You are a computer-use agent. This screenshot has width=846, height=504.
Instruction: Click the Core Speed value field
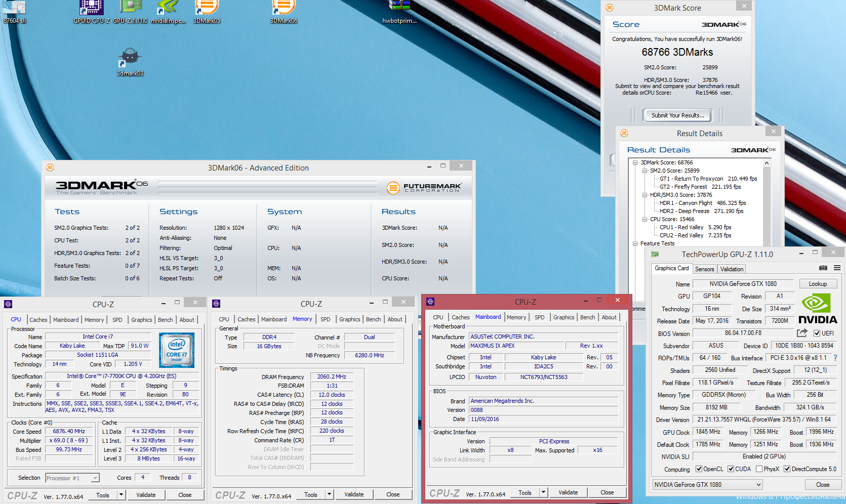pyautogui.click(x=69, y=432)
